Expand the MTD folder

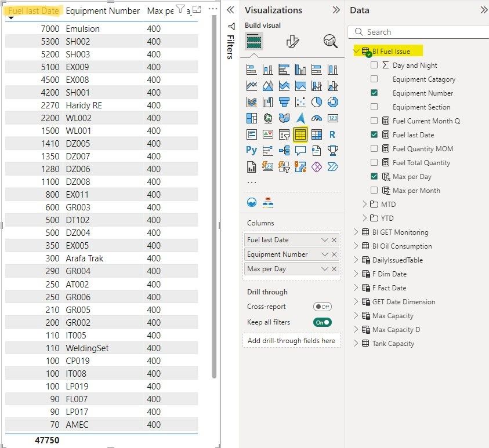(364, 204)
